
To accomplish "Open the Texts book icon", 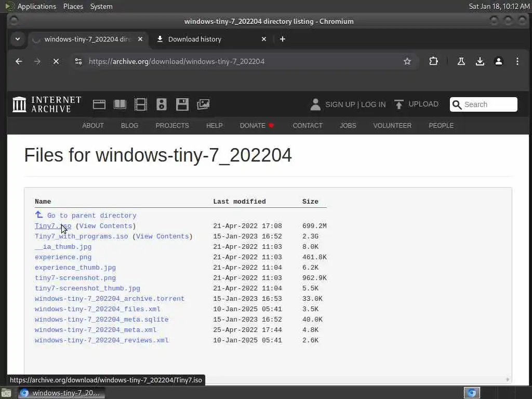I will click(120, 104).
